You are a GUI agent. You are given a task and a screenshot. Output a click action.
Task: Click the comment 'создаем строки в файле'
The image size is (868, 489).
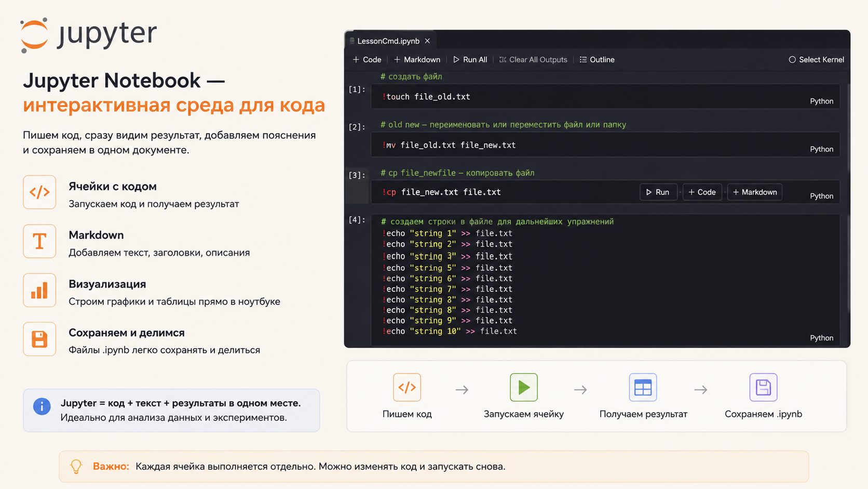[497, 221]
